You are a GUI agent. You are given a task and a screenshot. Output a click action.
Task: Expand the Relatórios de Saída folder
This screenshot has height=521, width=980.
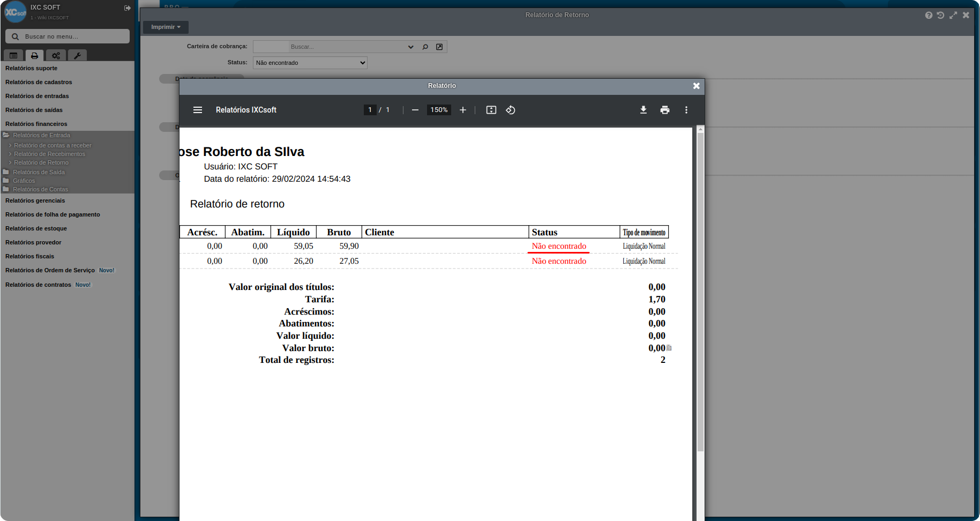(x=39, y=172)
